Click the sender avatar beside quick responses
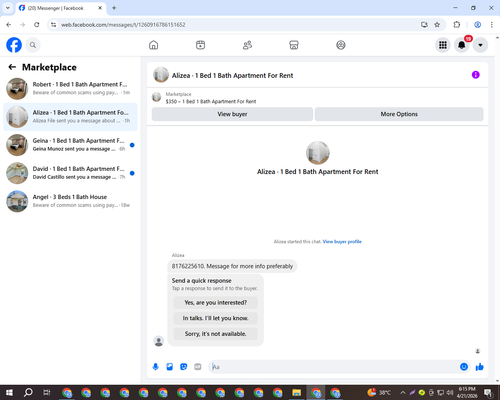The height and width of the screenshot is (400, 500). click(159, 341)
